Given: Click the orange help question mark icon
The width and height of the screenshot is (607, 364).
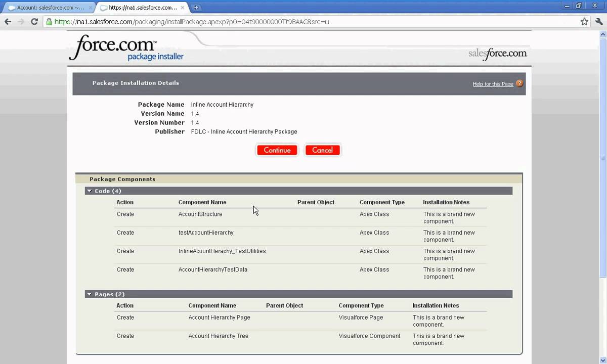Looking at the screenshot, I should [519, 83].
